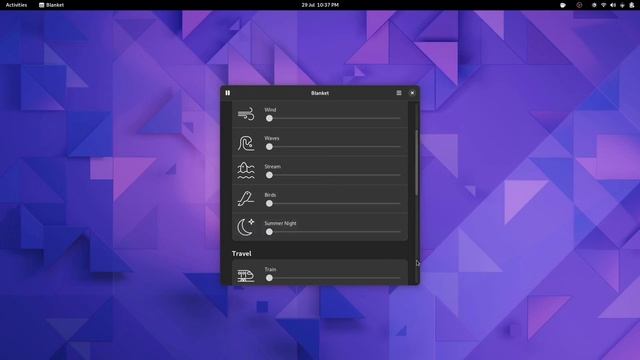Click the Waves sound icon
640x360 pixels.
(246, 143)
